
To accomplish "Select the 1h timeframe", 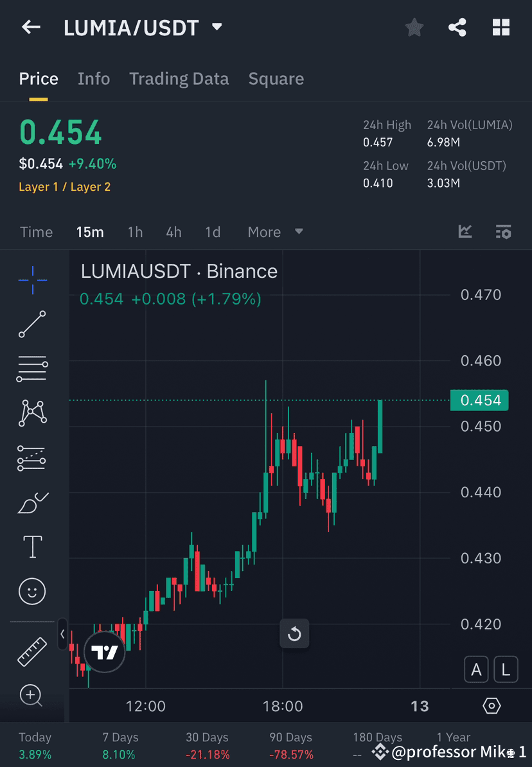I will tap(135, 232).
